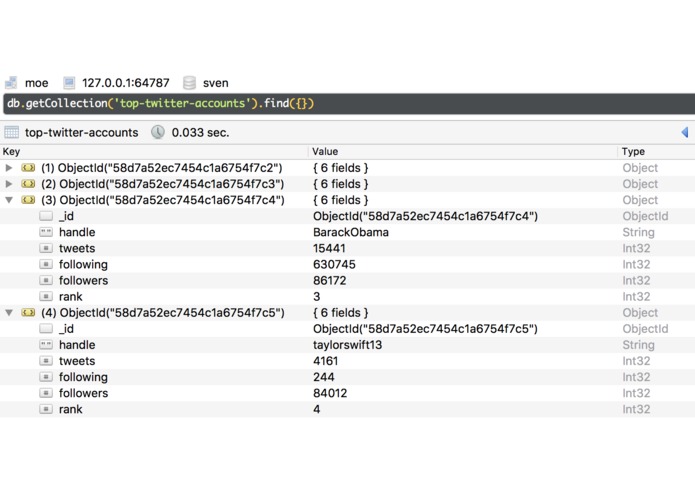This screenshot has width=695, height=494.
Task: Click the _id field icon under document (3)
Action: click(x=46, y=216)
